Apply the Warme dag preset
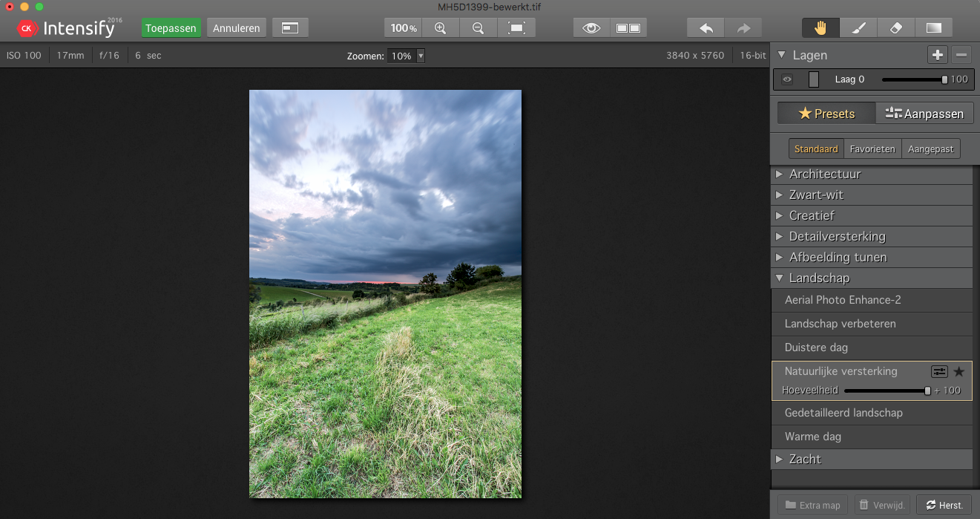This screenshot has height=519, width=980. pyautogui.click(x=872, y=437)
